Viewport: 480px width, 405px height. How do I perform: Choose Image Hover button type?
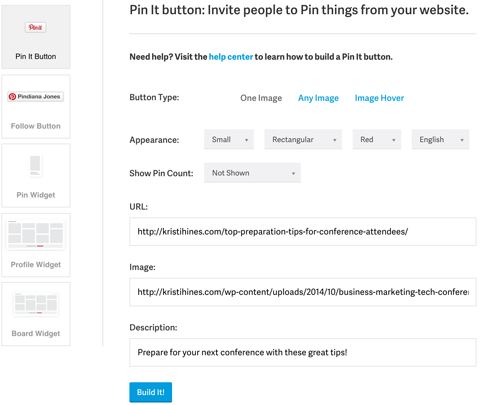tap(379, 98)
